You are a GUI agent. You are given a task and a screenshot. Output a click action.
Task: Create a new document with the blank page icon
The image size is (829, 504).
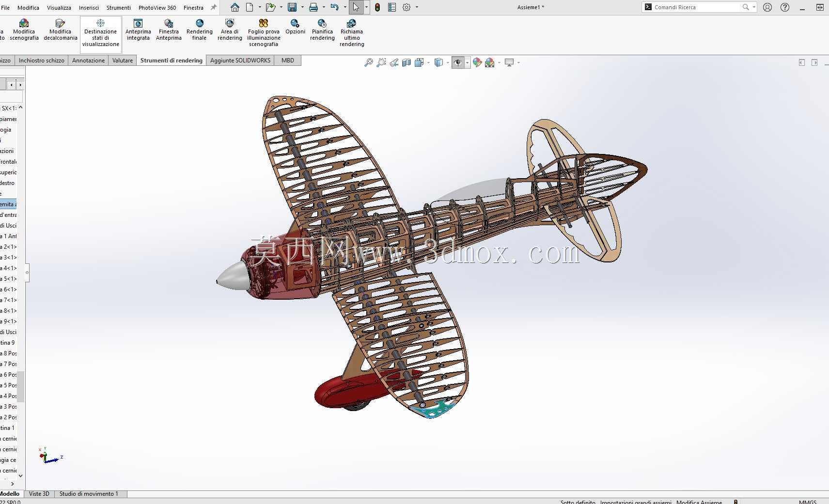[x=250, y=7]
